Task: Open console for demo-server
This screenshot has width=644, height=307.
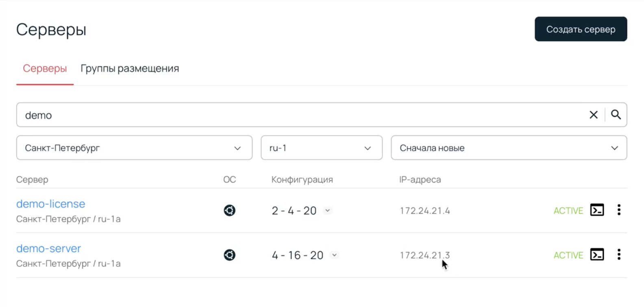Action: [597, 255]
